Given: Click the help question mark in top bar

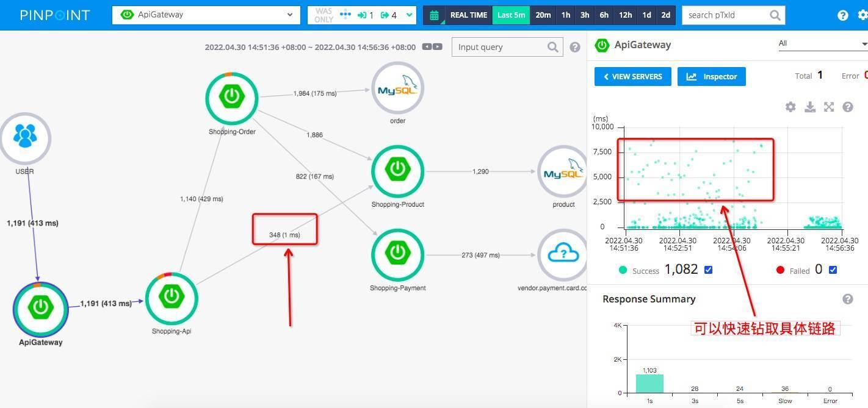Looking at the screenshot, I should [x=843, y=15].
